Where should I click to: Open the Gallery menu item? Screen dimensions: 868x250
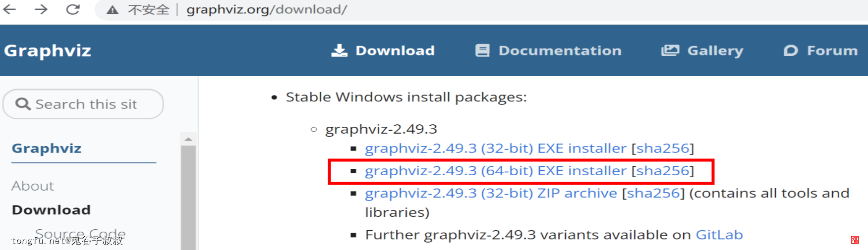tap(715, 50)
